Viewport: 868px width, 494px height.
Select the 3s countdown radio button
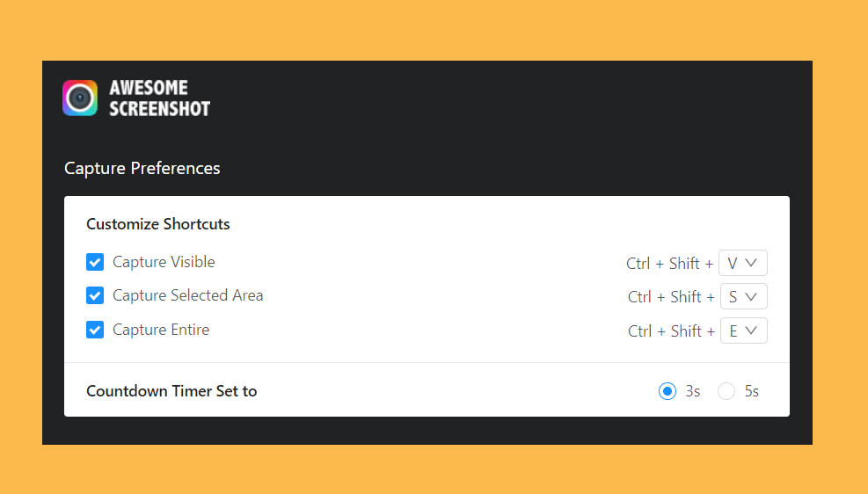(x=667, y=391)
